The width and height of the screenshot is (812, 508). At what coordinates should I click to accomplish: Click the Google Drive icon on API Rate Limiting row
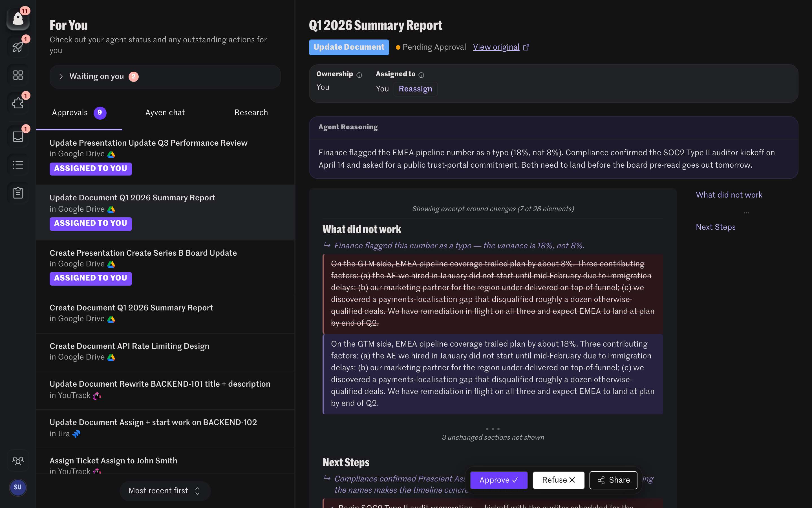(x=111, y=358)
